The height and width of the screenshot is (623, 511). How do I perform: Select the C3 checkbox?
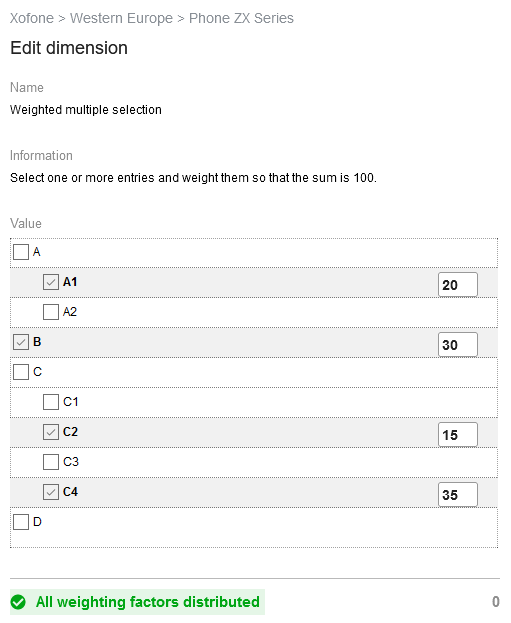[51, 462]
